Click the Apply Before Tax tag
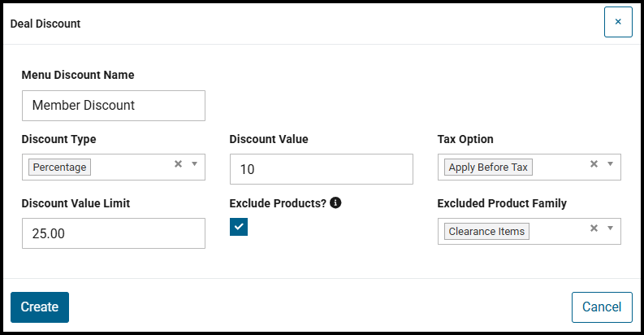 [x=488, y=167]
